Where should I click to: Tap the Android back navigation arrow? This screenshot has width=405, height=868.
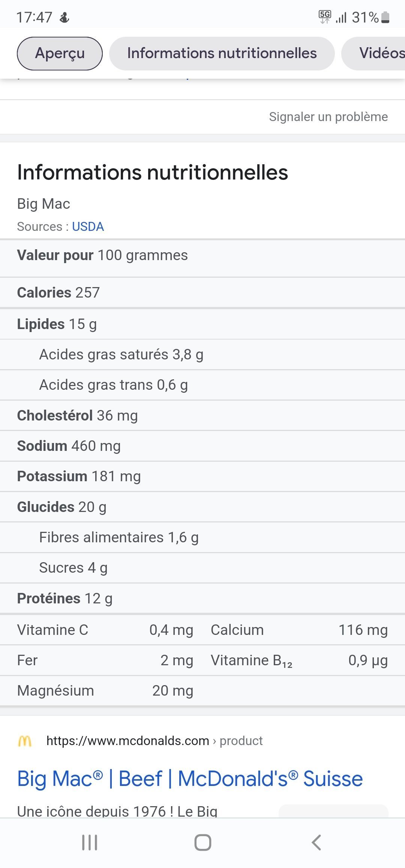tap(316, 843)
